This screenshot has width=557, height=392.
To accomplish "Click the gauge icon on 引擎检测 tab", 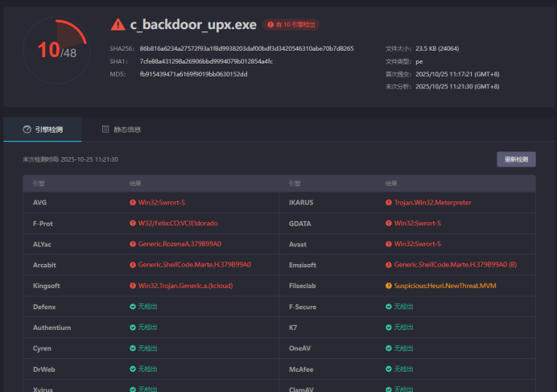I will pyautogui.click(x=27, y=130).
